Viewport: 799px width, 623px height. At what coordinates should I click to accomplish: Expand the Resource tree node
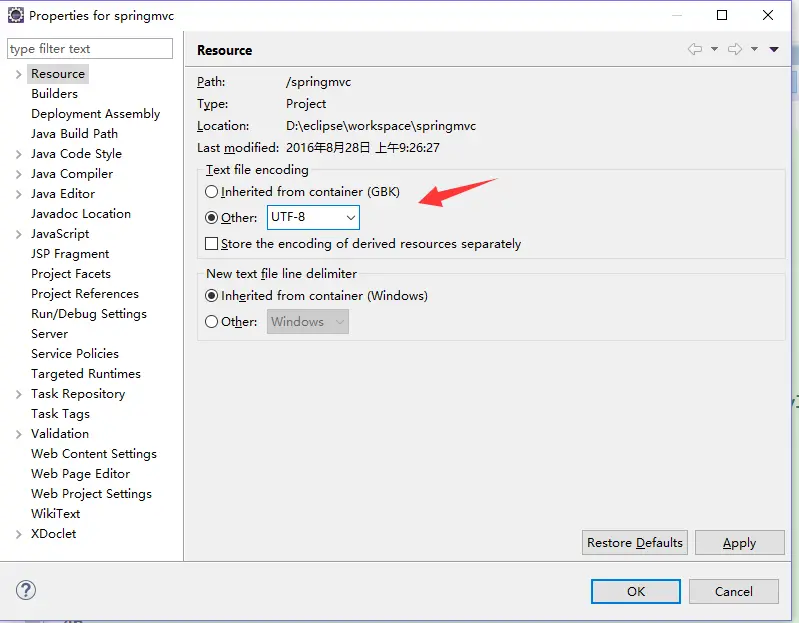tap(18, 74)
